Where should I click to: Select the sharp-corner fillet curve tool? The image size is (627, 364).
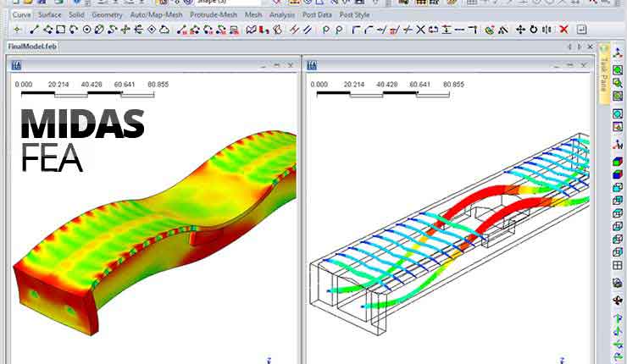click(x=356, y=30)
